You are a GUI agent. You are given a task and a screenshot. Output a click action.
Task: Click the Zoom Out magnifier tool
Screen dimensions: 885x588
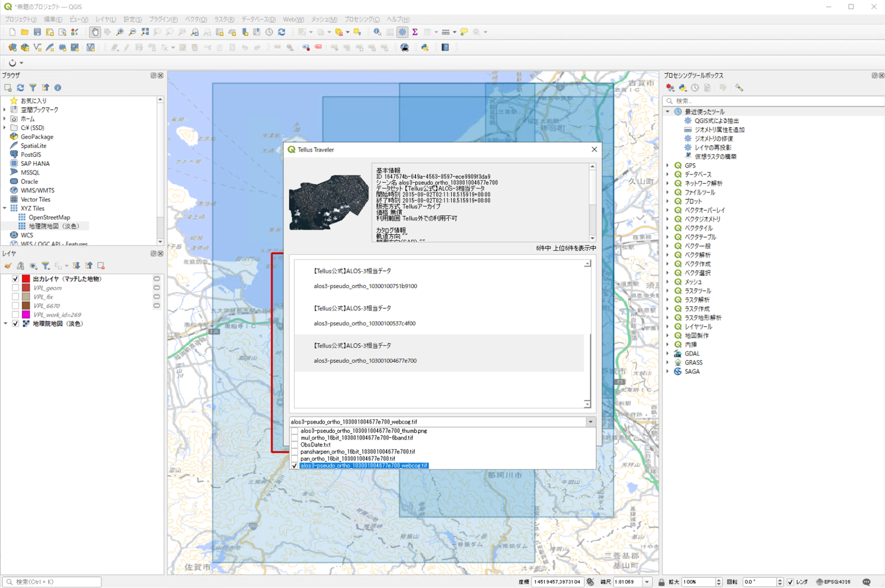click(x=132, y=32)
